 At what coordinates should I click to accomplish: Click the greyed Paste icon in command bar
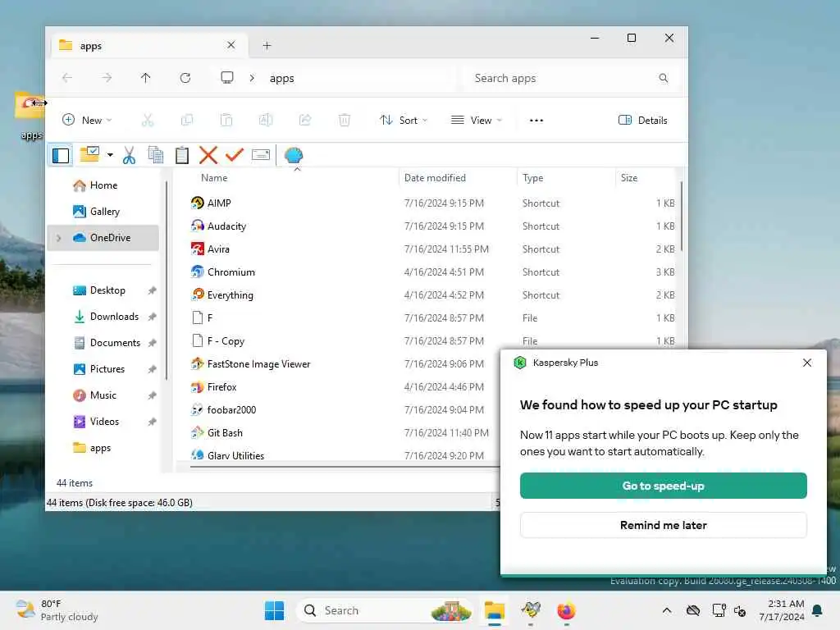click(226, 120)
